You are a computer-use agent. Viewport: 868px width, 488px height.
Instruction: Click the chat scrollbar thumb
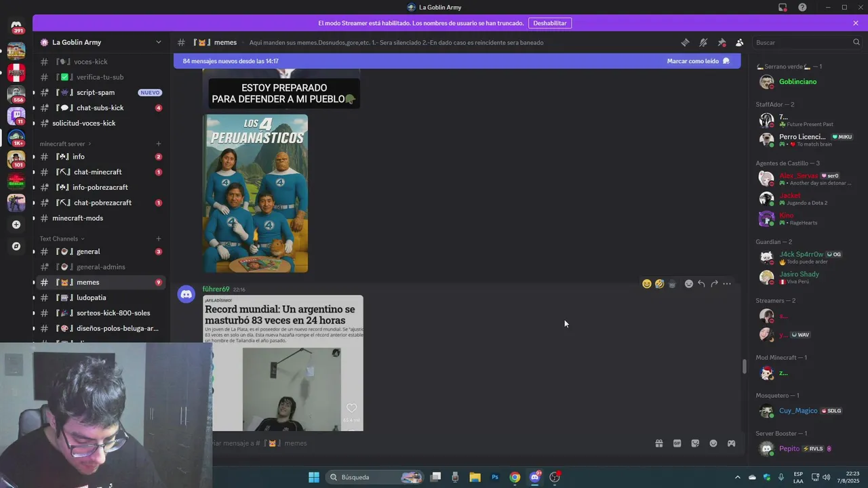coord(744,366)
